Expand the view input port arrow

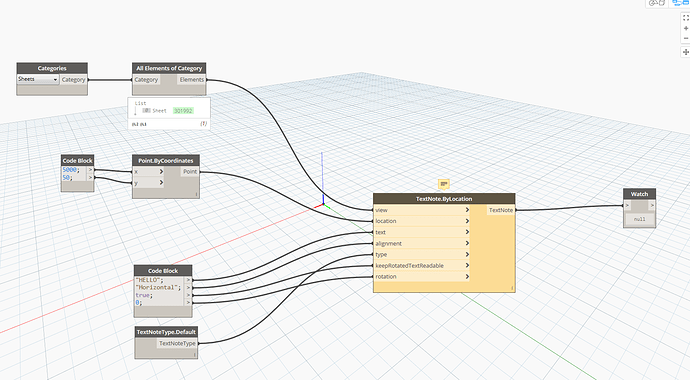467,210
